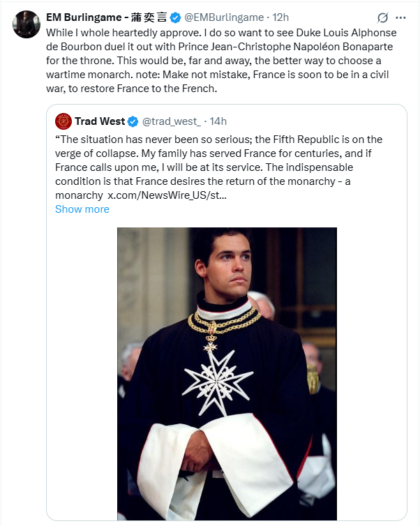
Task: Open the Grok actions icon
Action: click(382, 17)
